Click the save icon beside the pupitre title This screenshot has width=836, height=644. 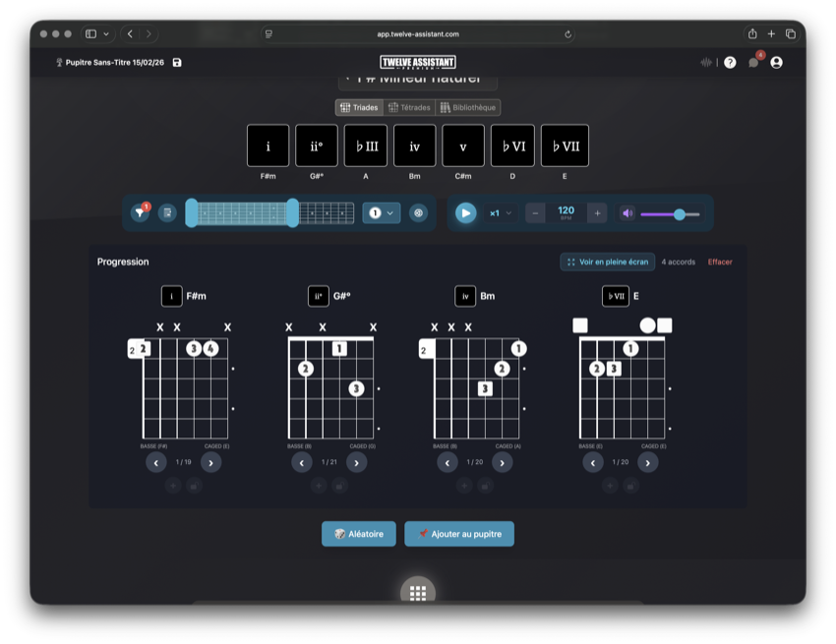[177, 62]
